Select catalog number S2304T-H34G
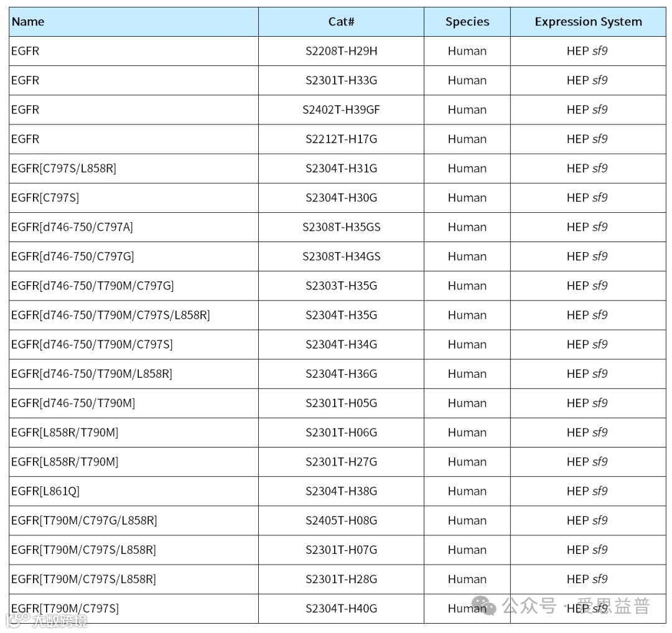This screenshot has height=633, width=672. pyautogui.click(x=341, y=345)
